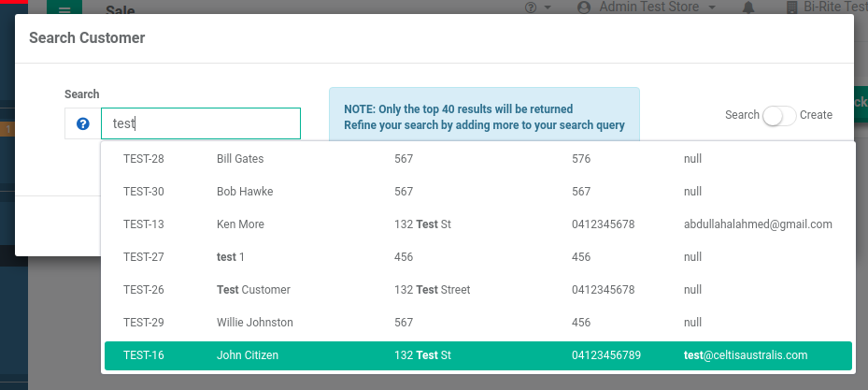Click the Search label beside the switch
This screenshot has width=868, height=390.
click(742, 115)
